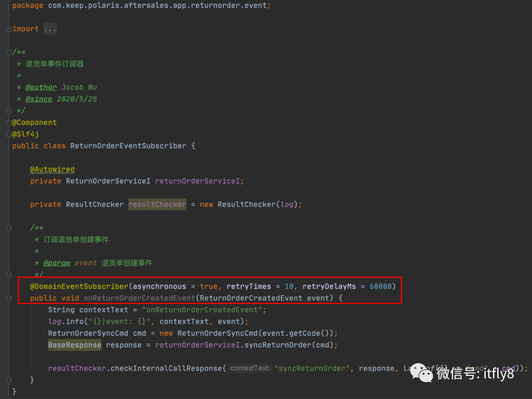Screen dimensions: 532x399
Task: Collapse onReturnOrderCreatedEvent method body
Action: coord(9,298)
